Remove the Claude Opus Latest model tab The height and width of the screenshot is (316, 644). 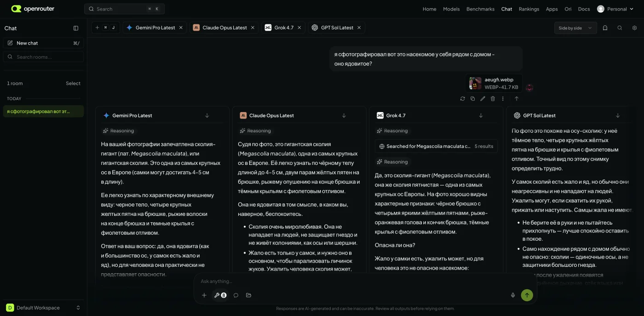click(253, 28)
